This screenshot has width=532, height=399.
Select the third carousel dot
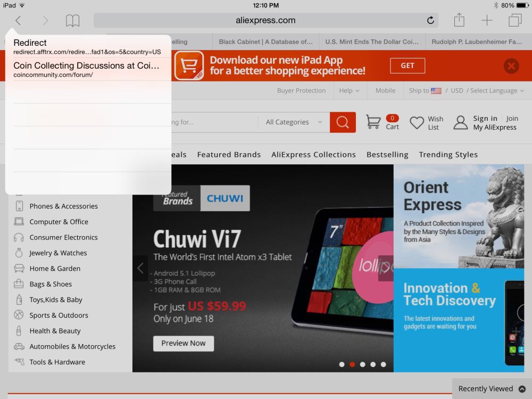tap(363, 364)
